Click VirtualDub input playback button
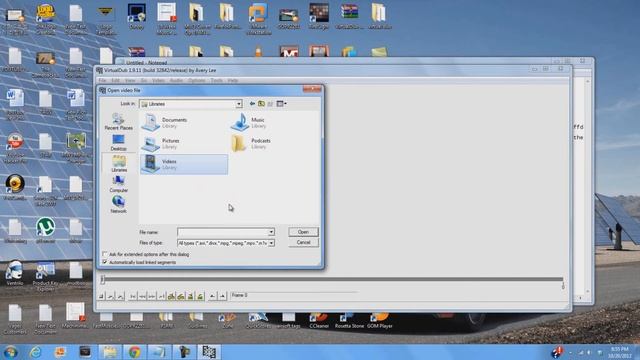 click(x=111, y=296)
